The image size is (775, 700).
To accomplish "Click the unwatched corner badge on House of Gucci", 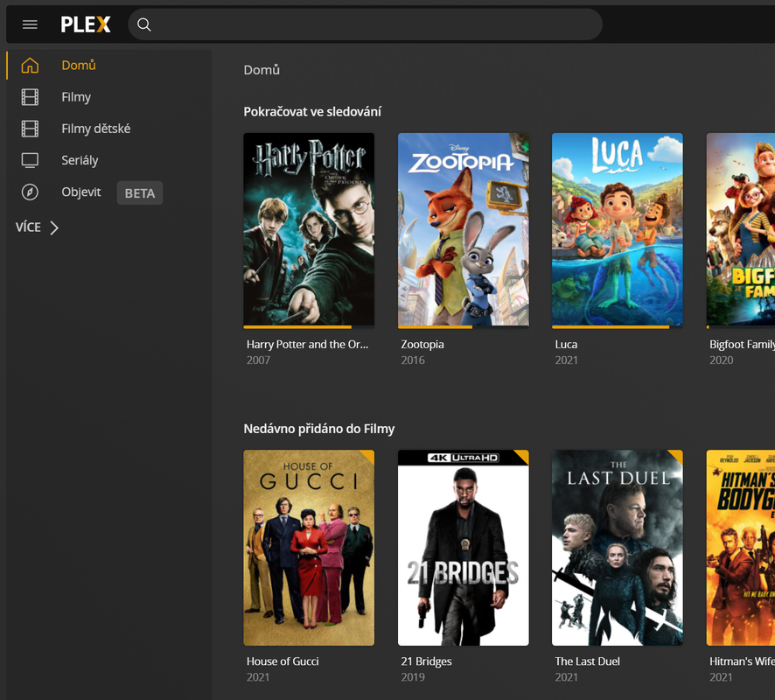I will click(369, 455).
